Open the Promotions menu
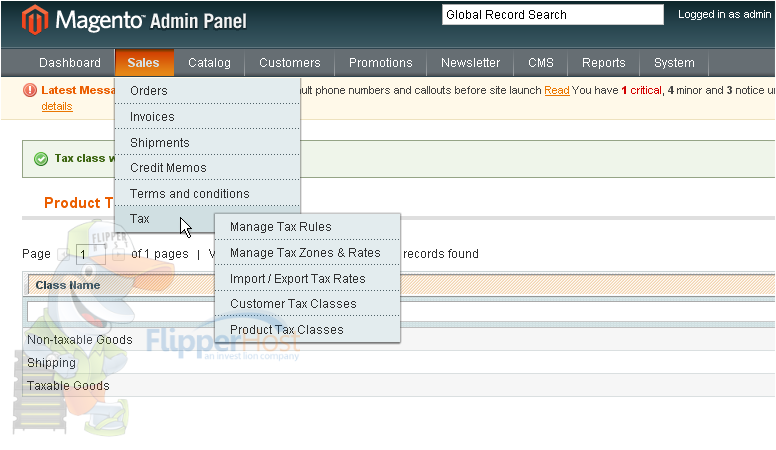This screenshot has height=450, width=776. (381, 63)
